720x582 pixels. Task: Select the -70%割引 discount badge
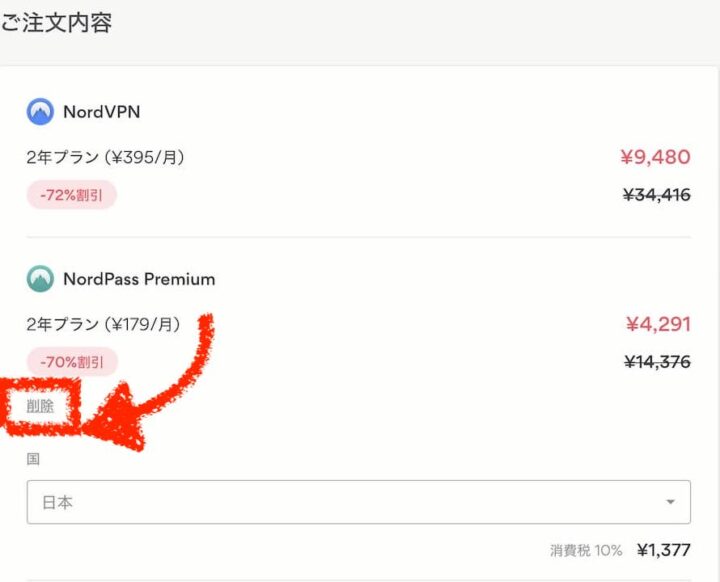tap(72, 362)
